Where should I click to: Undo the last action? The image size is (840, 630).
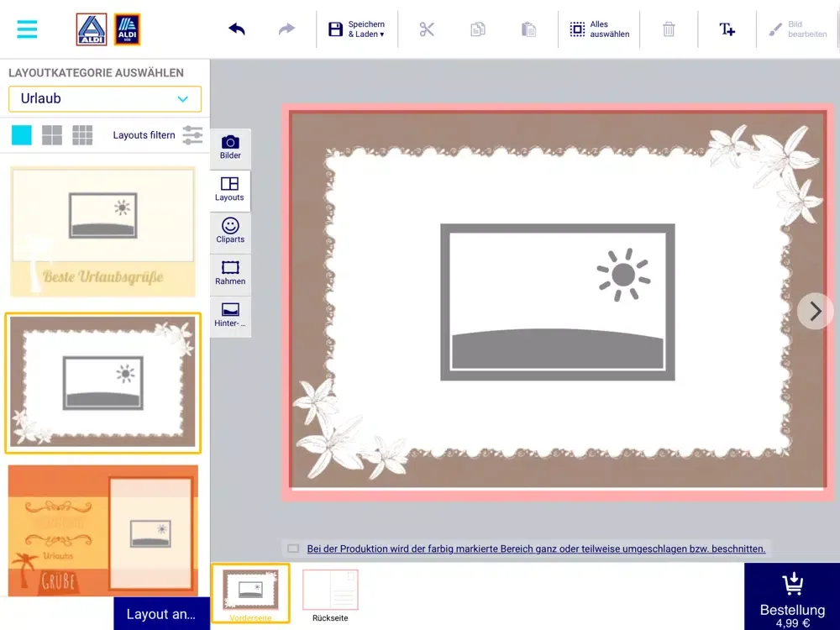tap(236, 29)
